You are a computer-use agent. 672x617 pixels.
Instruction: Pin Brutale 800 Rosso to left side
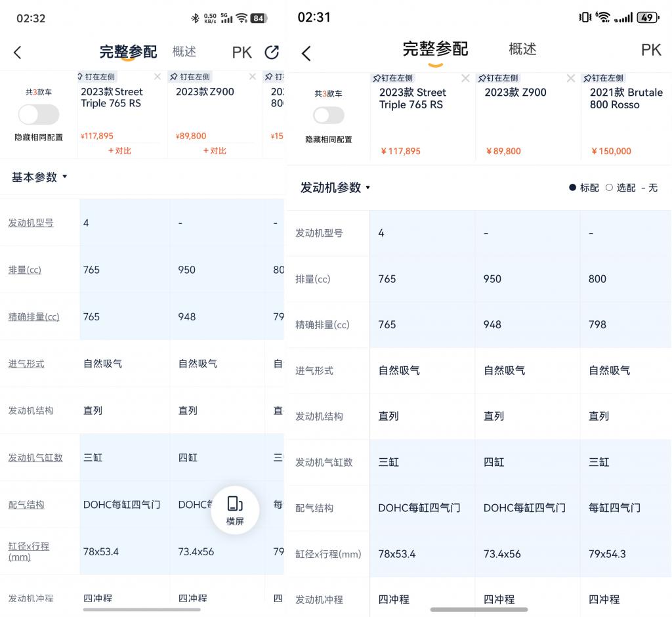click(x=604, y=78)
